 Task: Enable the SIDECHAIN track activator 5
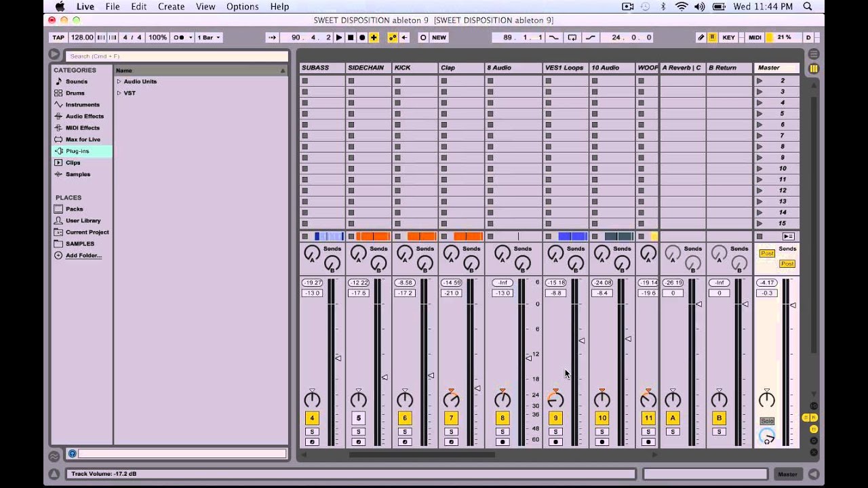(x=359, y=418)
